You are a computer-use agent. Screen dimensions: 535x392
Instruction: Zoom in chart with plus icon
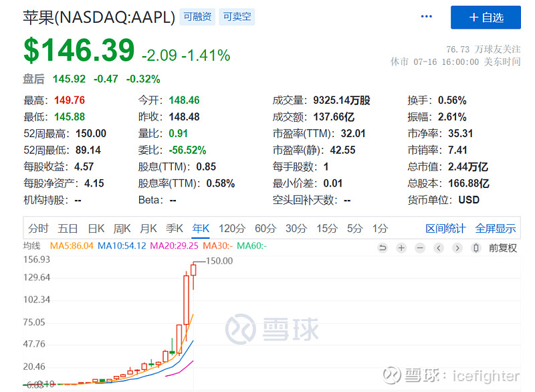pos(401,248)
